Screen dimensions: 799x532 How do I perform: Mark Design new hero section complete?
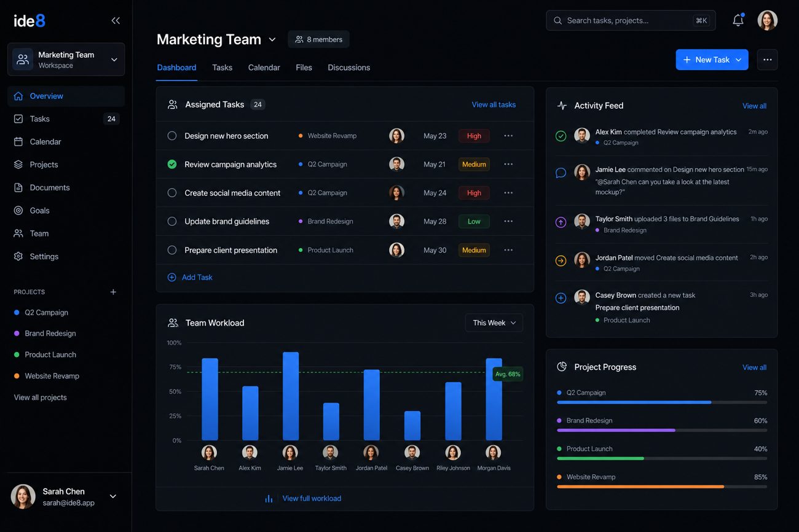172,136
